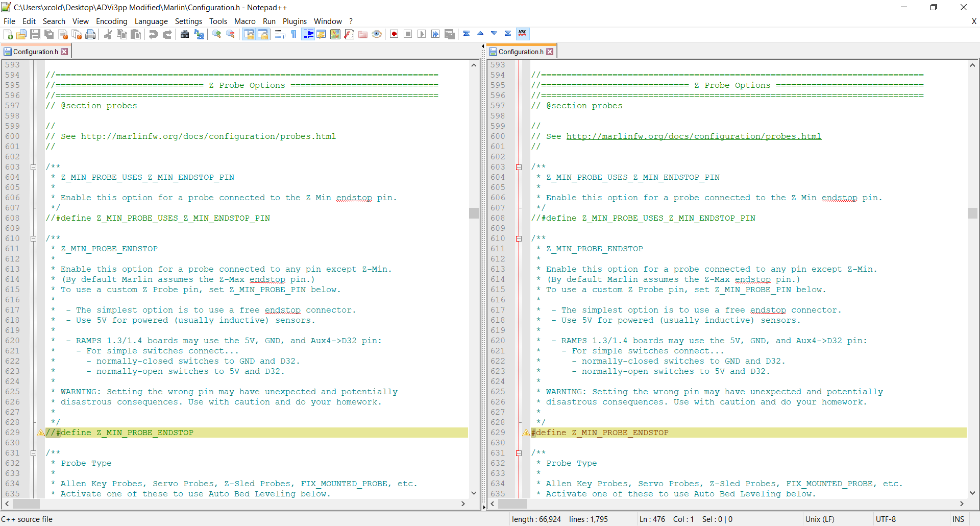The width and height of the screenshot is (980, 526).
Task: Click the Cut scissors icon
Action: tap(108, 34)
